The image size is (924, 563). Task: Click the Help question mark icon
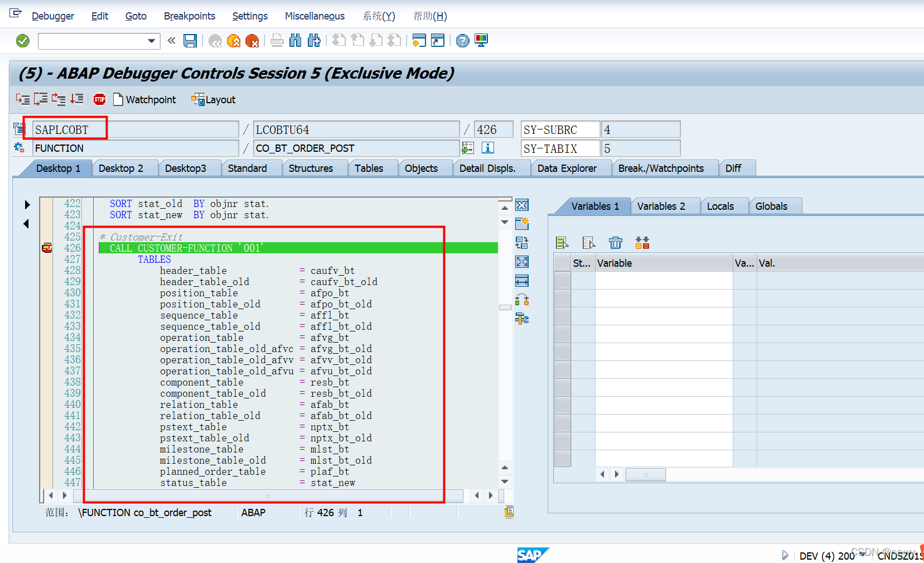click(462, 41)
